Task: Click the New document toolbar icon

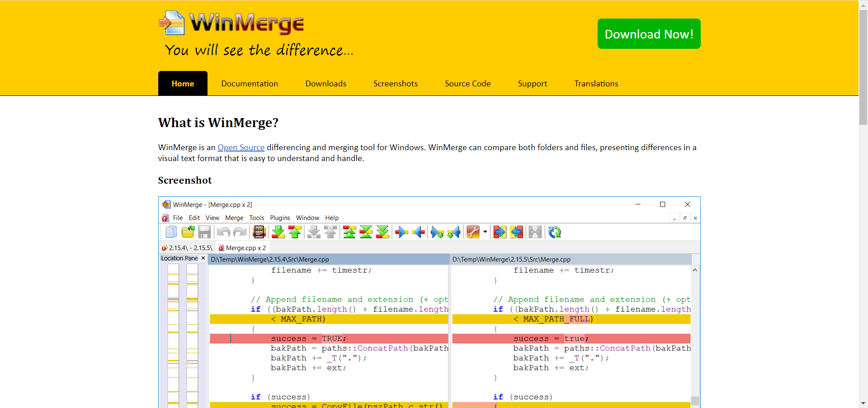Action: (171, 232)
